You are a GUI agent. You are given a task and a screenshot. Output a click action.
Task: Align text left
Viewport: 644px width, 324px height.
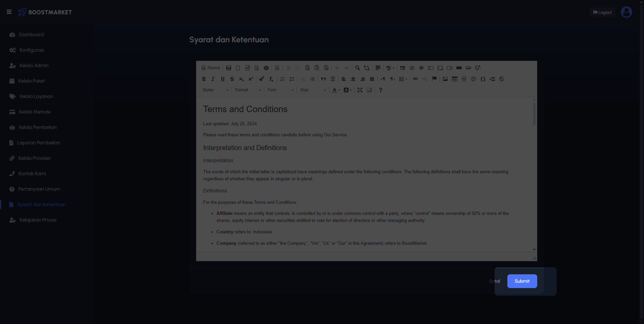[344, 79]
